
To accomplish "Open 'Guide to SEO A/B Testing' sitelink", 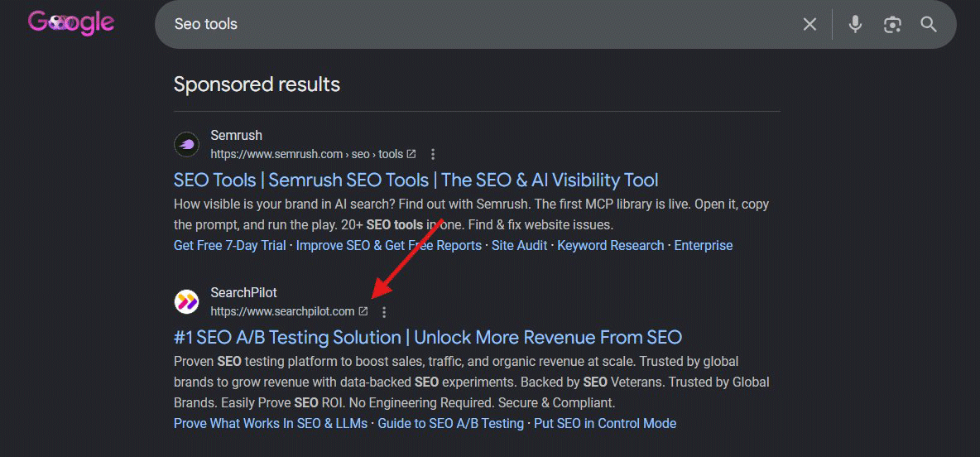I will tap(450, 424).
